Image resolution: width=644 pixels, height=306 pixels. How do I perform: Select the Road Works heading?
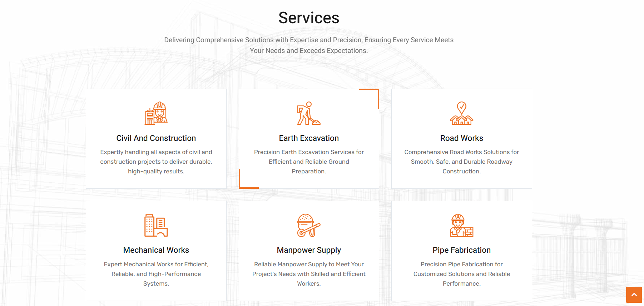click(x=461, y=138)
